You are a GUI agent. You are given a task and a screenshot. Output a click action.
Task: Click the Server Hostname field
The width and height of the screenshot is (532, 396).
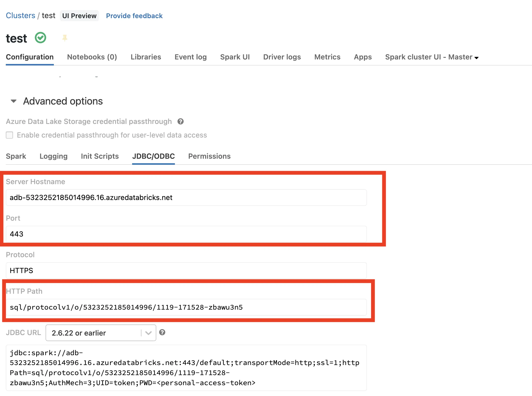pyautogui.click(x=186, y=197)
